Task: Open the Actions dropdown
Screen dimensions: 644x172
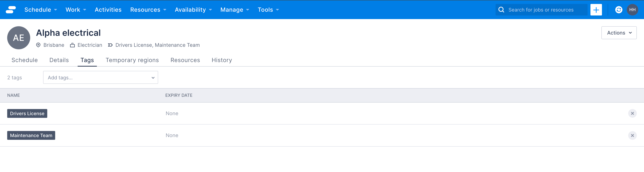Action: (619, 33)
